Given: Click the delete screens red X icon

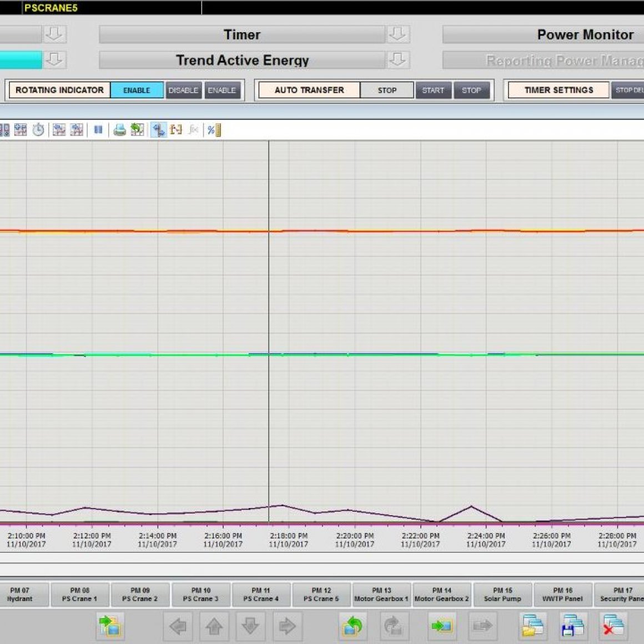Looking at the screenshot, I should (613, 626).
